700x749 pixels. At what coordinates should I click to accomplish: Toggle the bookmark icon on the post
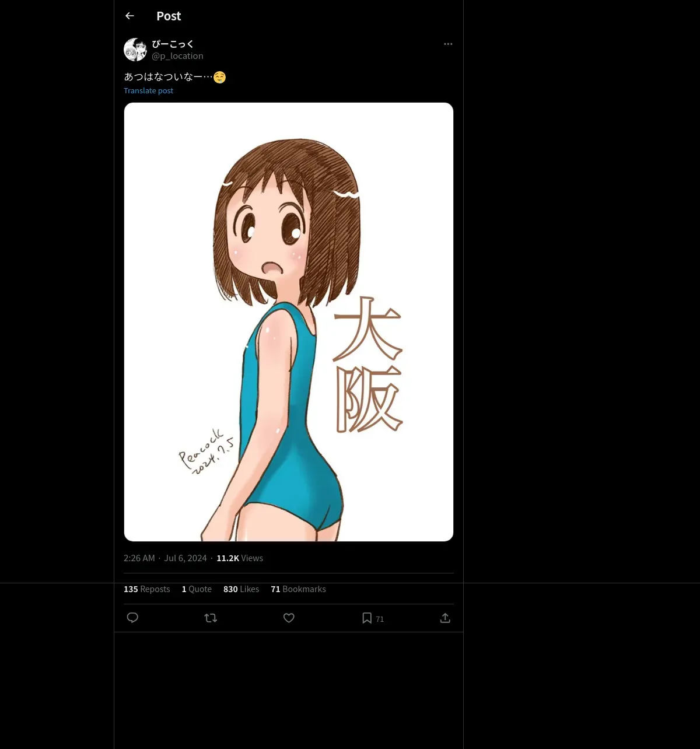tap(367, 618)
